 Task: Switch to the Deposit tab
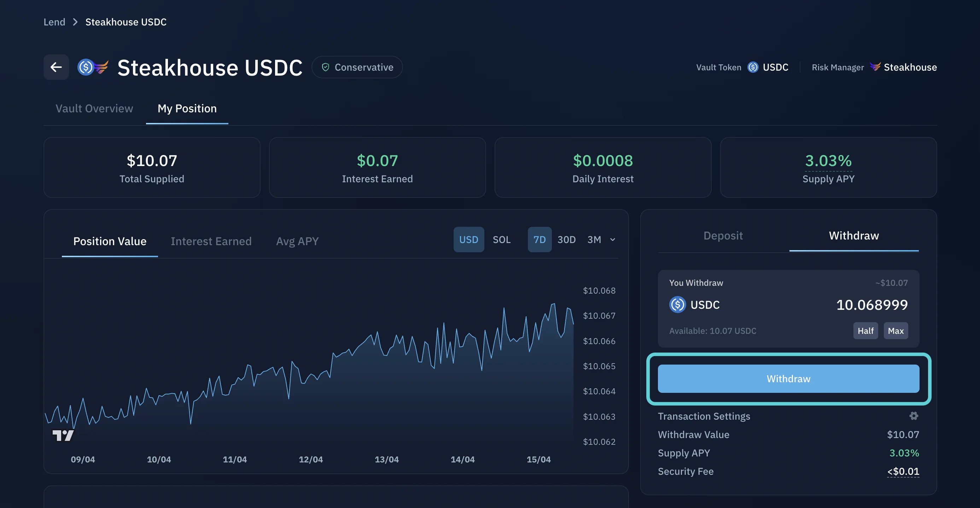tap(723, 235)
